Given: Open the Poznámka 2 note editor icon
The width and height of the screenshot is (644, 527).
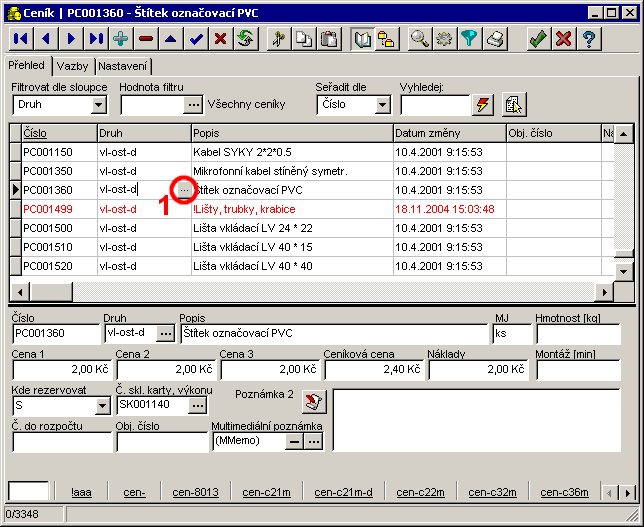Looking at the screenshot, I should [x=314, y=401].
